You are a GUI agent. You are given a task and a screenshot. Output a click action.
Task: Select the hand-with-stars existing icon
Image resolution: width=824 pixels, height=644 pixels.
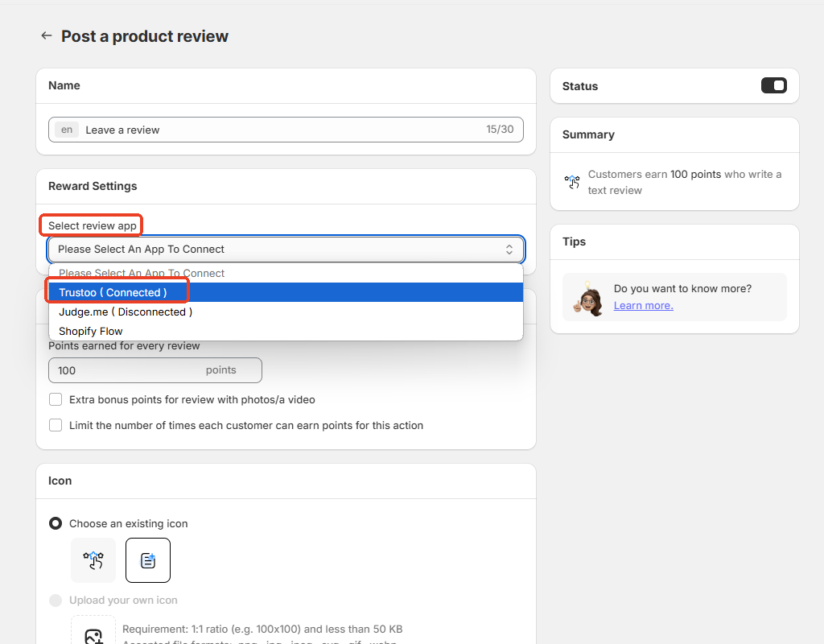point(93,560)
